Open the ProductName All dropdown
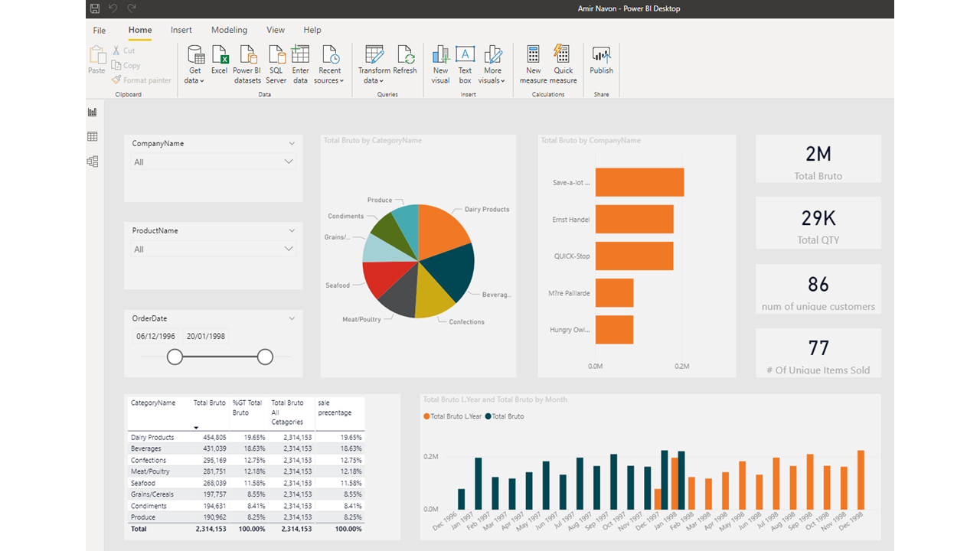 click(214, 249)
